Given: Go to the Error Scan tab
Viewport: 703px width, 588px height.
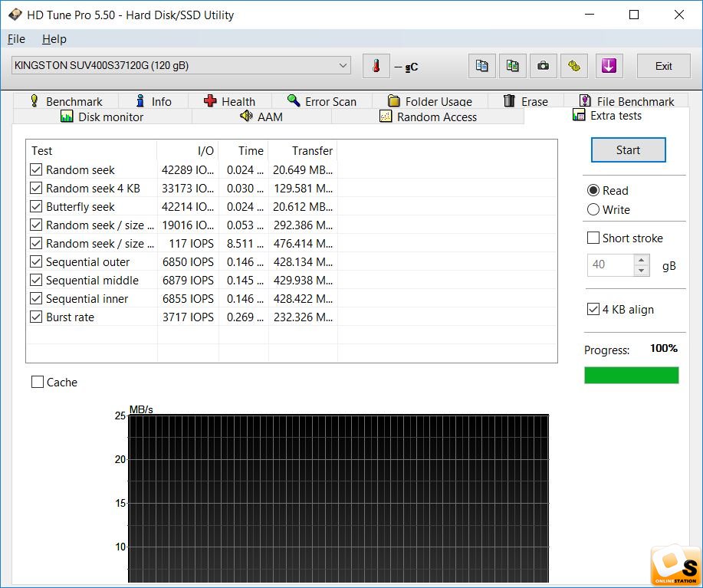Looking at the screenshot, I should 322,101.
